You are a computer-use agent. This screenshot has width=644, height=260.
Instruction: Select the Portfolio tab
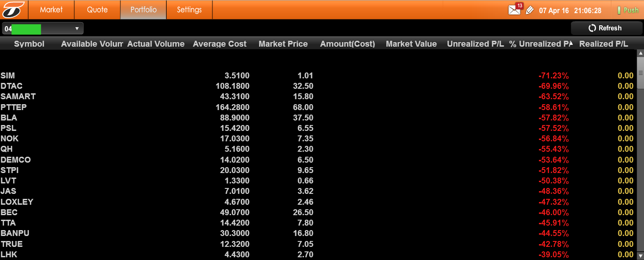[144, 10]
